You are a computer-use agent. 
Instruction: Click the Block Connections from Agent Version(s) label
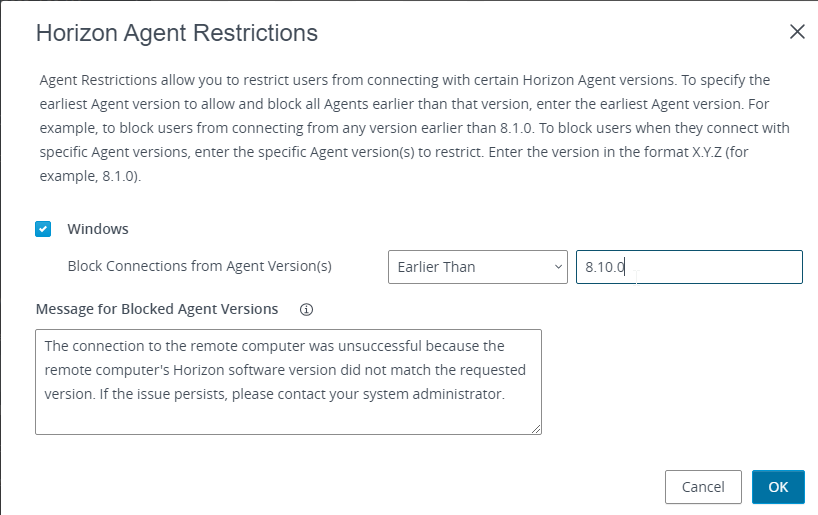(x=200, y=266)
